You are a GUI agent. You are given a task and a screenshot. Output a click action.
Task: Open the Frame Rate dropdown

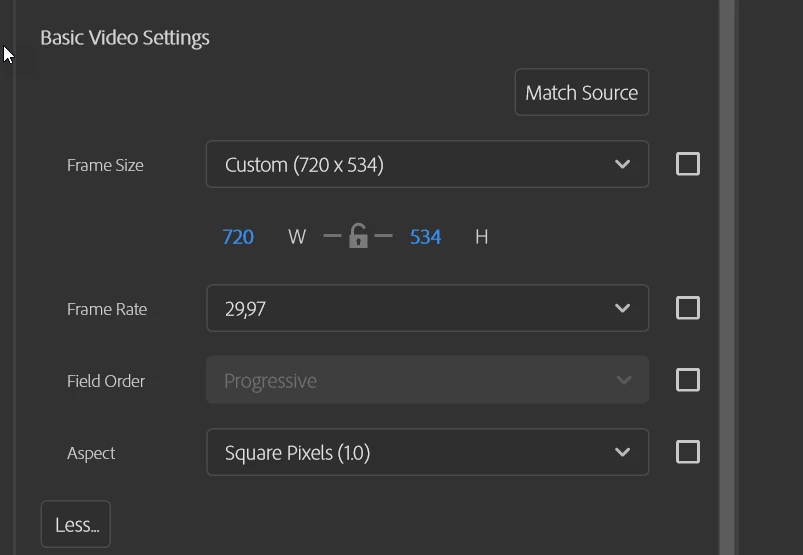[410, 309]
